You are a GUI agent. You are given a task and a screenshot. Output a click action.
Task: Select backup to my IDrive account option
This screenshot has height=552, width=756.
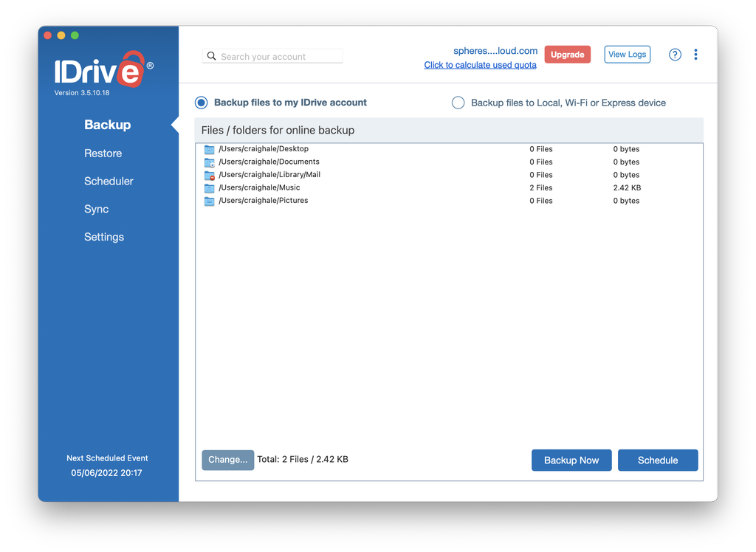(x=200, y=103)
